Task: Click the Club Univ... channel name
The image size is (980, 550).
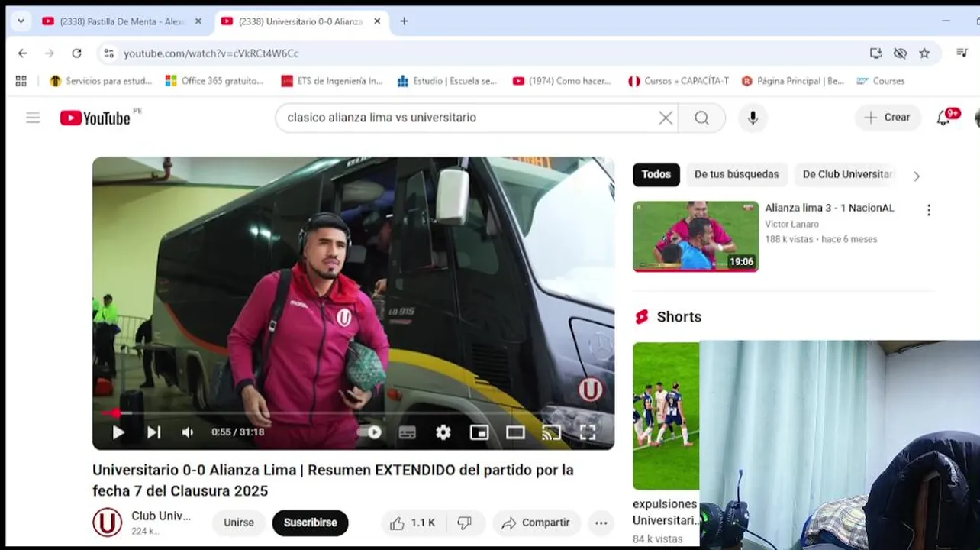Action: click(x=161, y=516)
